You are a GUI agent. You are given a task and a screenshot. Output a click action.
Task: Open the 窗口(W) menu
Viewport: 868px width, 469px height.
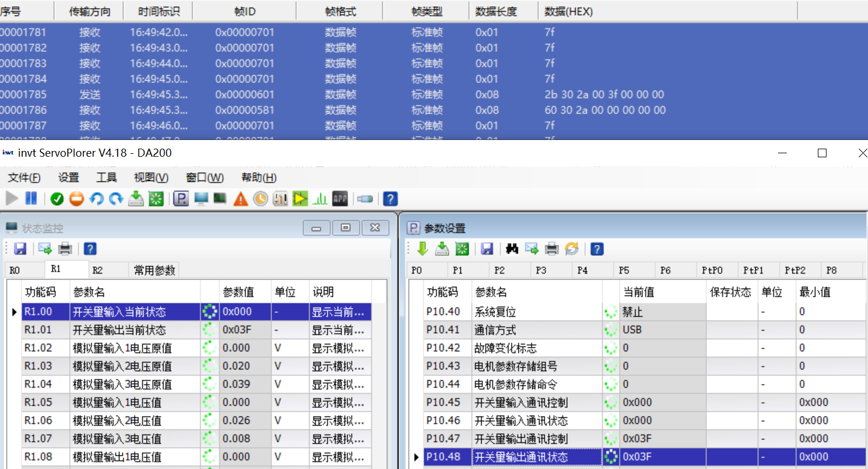205,177
